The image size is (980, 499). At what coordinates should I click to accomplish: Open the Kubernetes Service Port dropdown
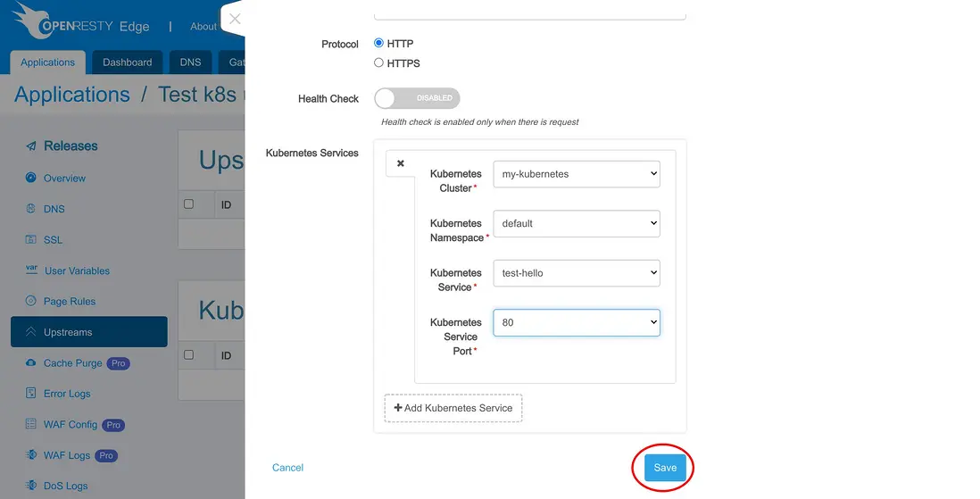[577, 322]
